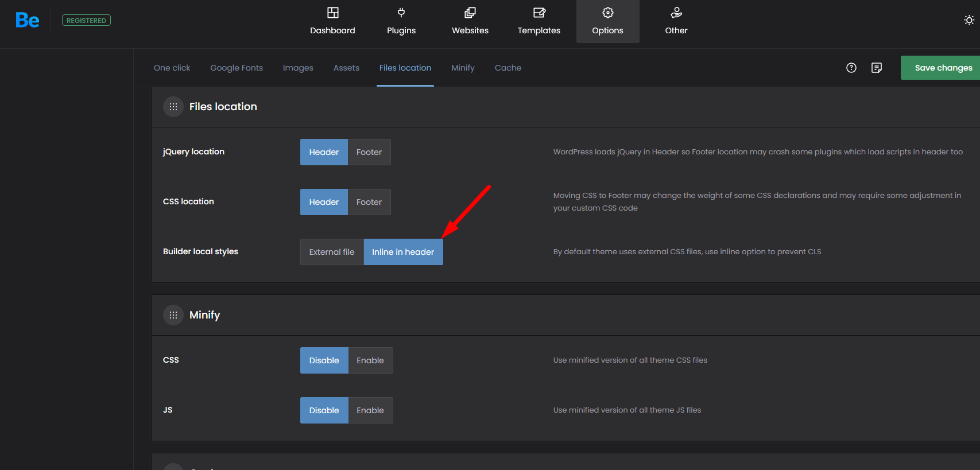Open the Dashboard menu label

[x=332, y=30]
